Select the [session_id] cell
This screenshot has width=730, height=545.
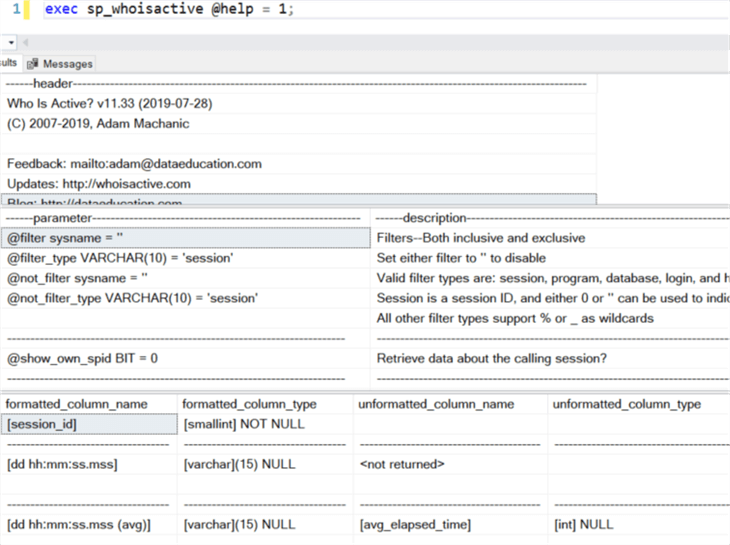(x=89, y=424)
